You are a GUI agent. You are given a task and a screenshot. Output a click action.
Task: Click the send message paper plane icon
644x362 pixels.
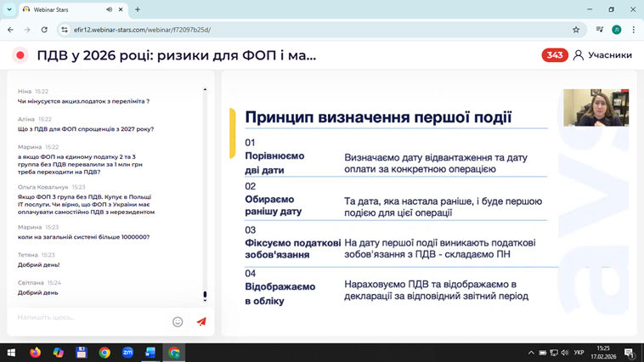pyautogui.click(x=201, y=322)
